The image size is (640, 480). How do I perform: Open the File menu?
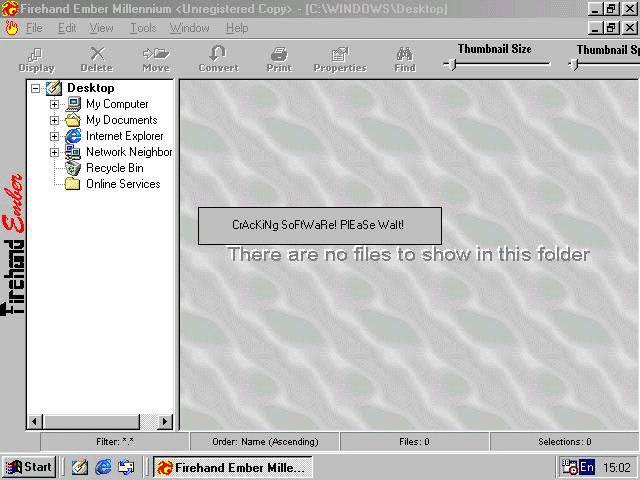pos(34,28)
